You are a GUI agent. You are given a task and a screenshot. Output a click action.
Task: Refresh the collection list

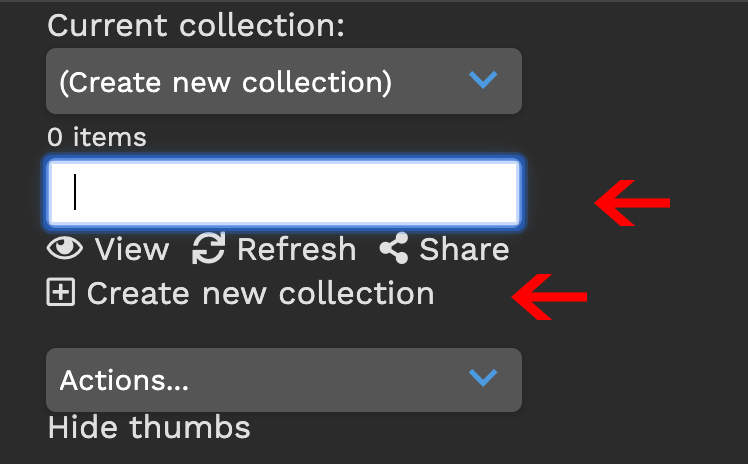(274, 249)
